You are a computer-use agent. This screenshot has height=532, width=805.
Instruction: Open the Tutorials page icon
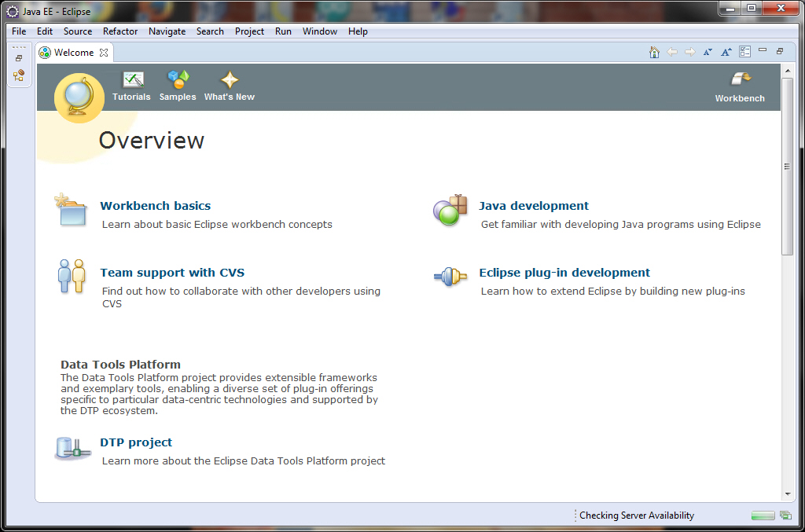click(x=133, y=79)
